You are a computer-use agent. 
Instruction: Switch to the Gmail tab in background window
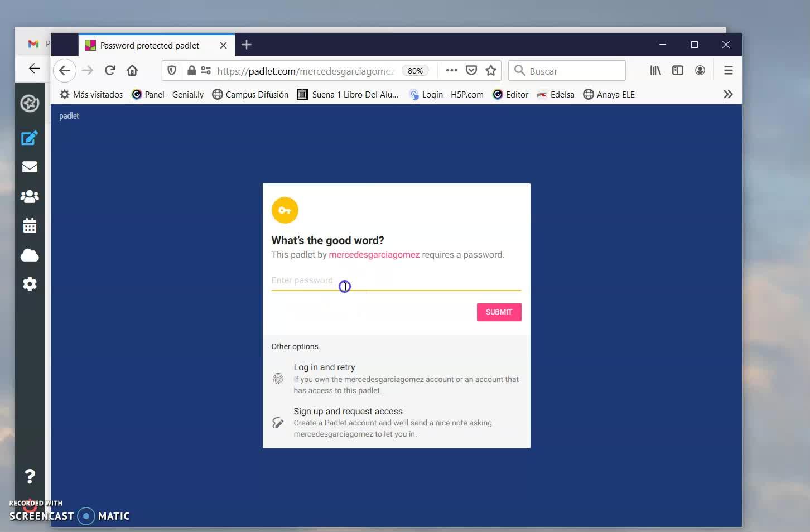pos(33,43)
